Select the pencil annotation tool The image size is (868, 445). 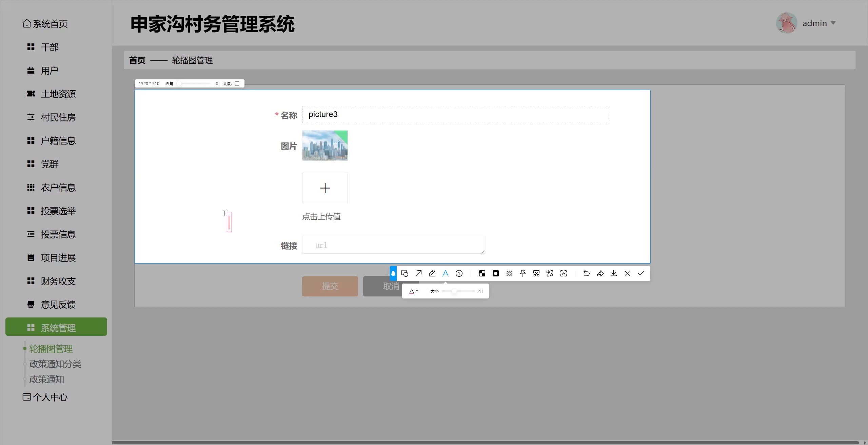(432, 273)
